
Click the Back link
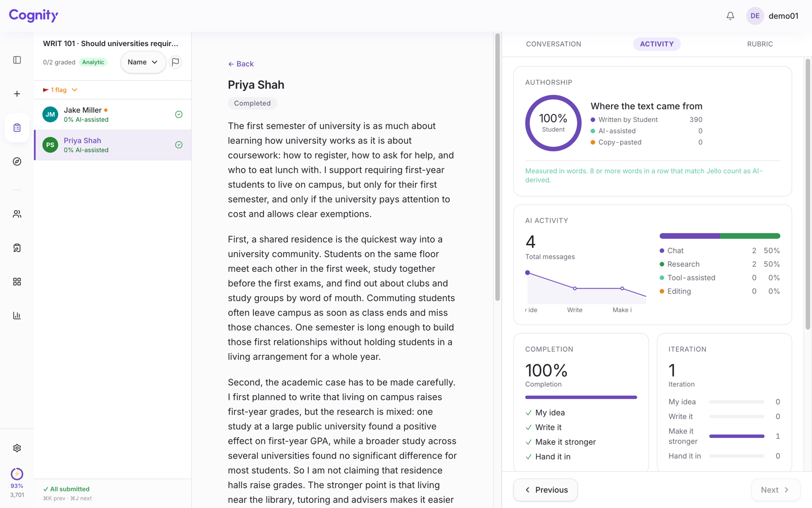point(241,64)
